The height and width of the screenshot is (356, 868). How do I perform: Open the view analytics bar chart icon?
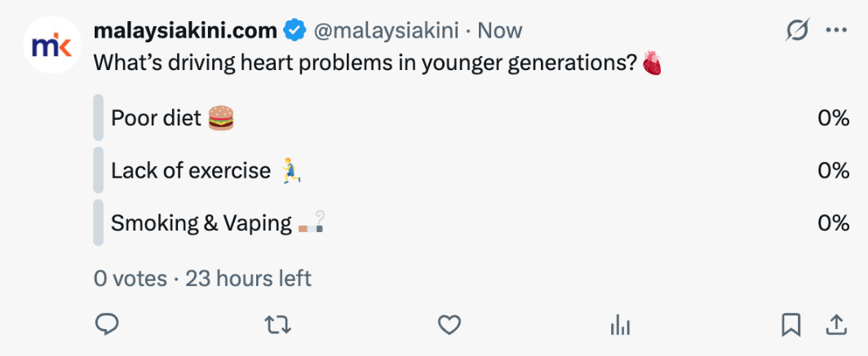(x=621, y=325)
